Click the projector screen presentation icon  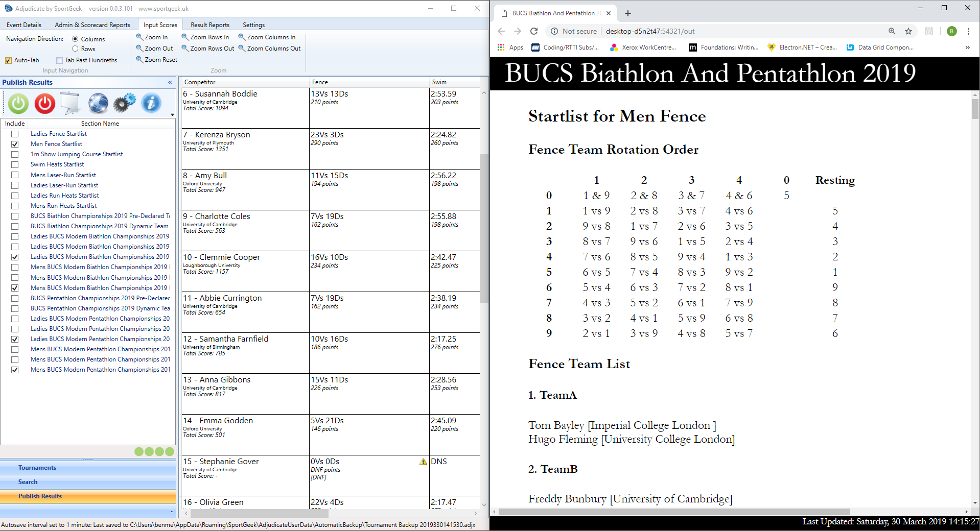coord(71,104)
